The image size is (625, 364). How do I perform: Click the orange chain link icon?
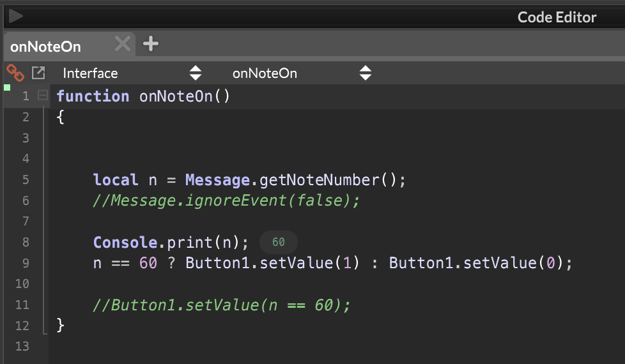tap(15, 72)
